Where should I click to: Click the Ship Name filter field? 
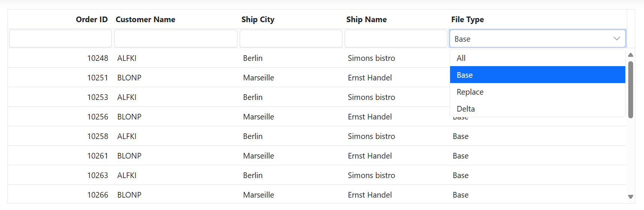tap(396, 39)
